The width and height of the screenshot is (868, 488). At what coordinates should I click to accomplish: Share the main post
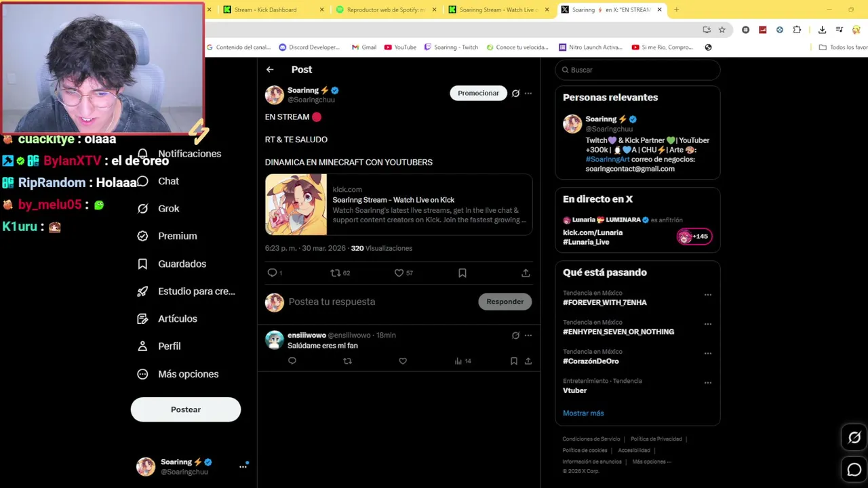[x=526, y=272]
